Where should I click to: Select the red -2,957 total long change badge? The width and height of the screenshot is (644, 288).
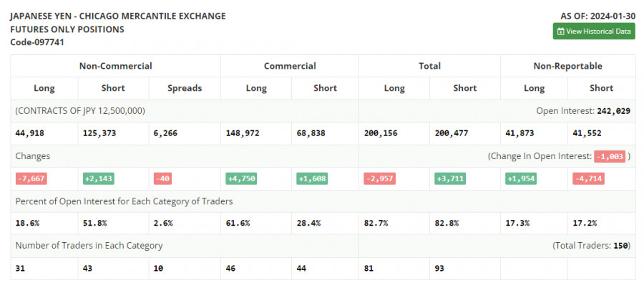click(381, 178)
